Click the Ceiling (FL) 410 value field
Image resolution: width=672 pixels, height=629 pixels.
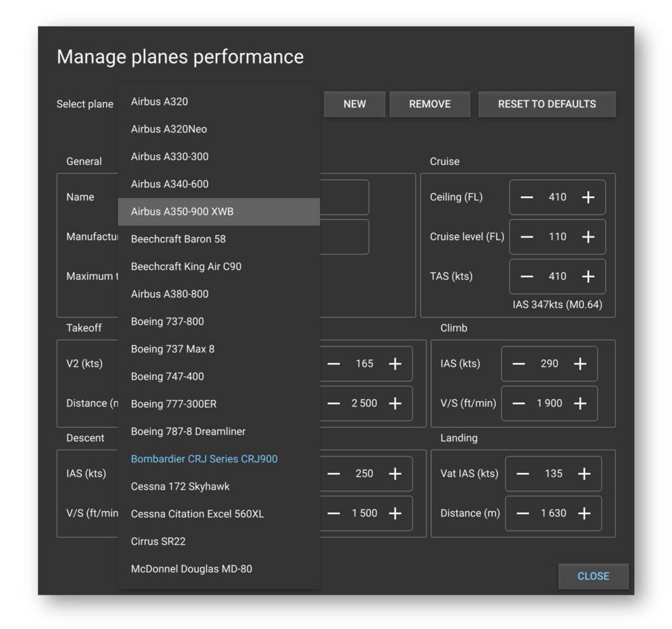558,197
